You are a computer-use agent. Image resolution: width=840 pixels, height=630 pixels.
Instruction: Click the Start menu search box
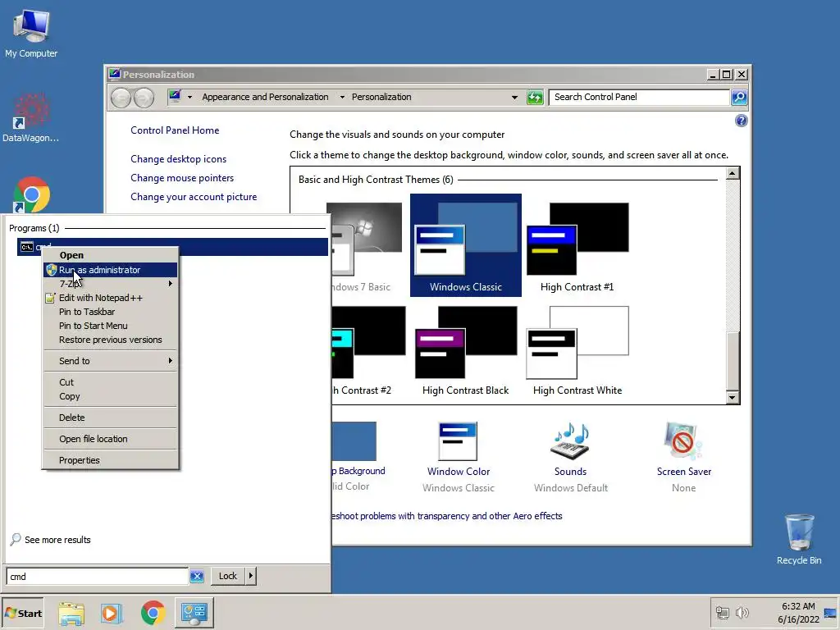97,577
